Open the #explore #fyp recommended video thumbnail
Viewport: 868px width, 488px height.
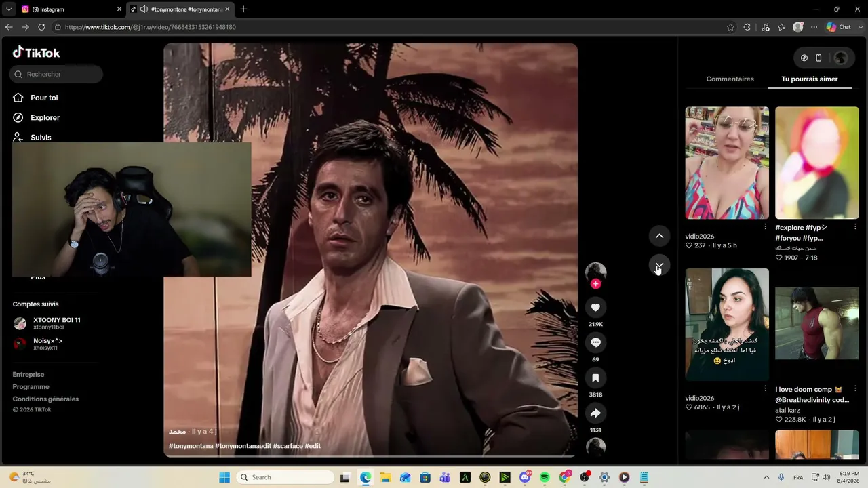pyautogui.click(x=816, y=163)
